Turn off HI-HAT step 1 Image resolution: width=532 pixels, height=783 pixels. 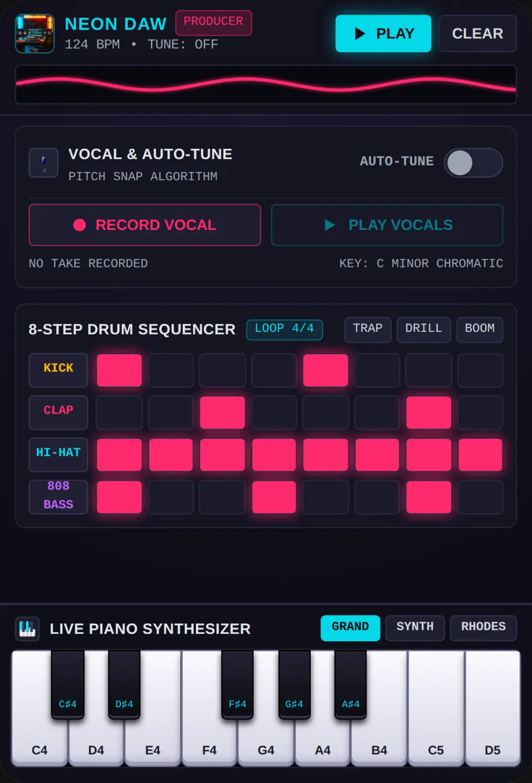[119, 455]
